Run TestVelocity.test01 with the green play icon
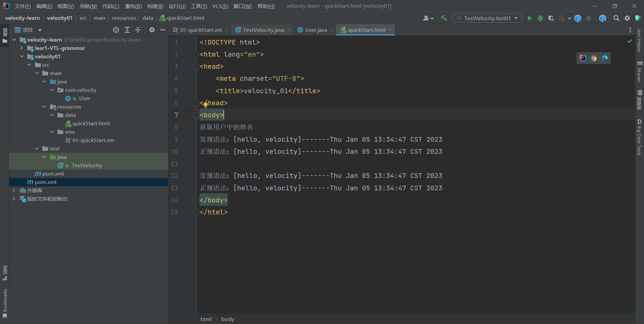The width and height of the screenshot is (644, 324). [x=530, y=18]
